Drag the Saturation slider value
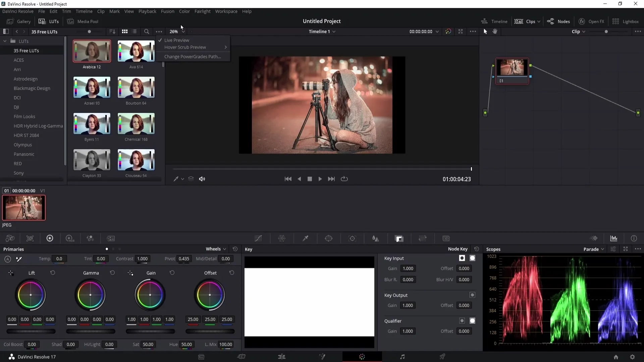The image size is (644, 362). pos(148,344)
